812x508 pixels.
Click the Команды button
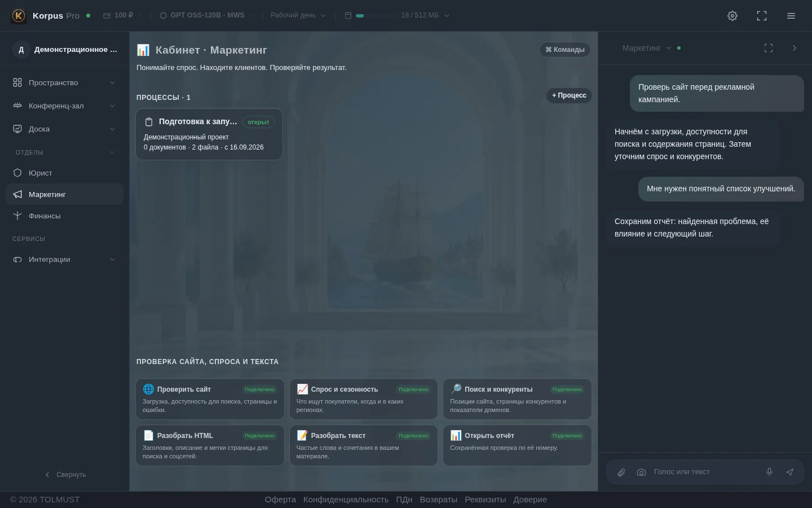565,50
